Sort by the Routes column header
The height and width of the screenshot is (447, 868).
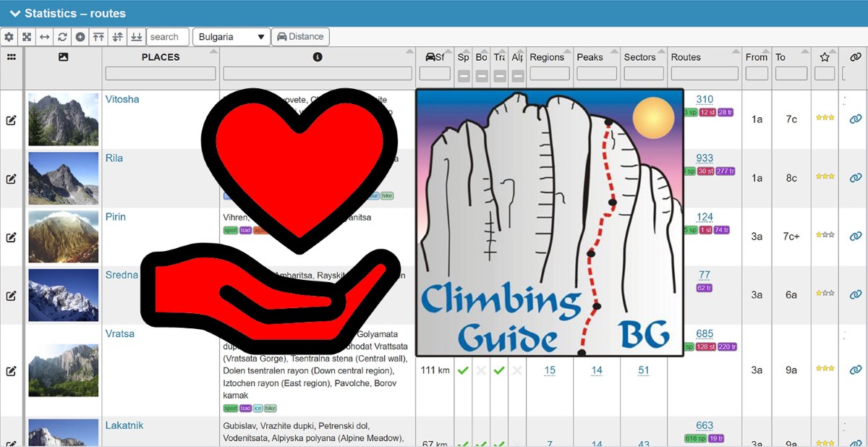coord(686,57)
